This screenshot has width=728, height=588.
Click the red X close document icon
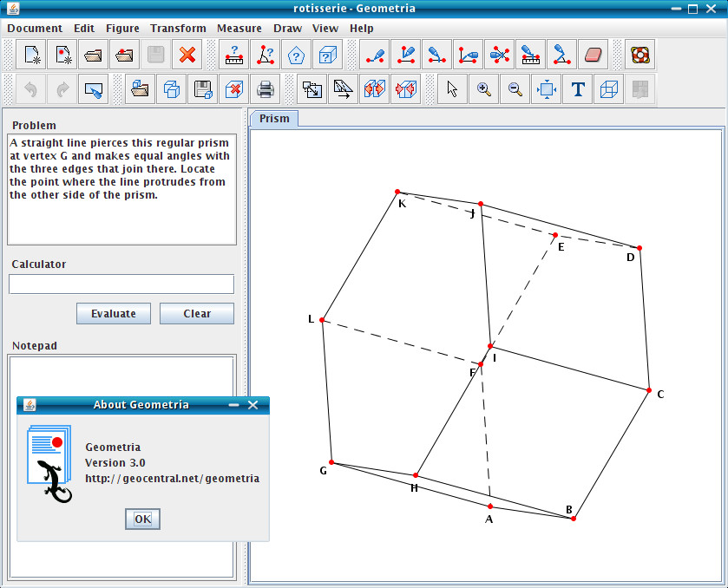[187, 56]
